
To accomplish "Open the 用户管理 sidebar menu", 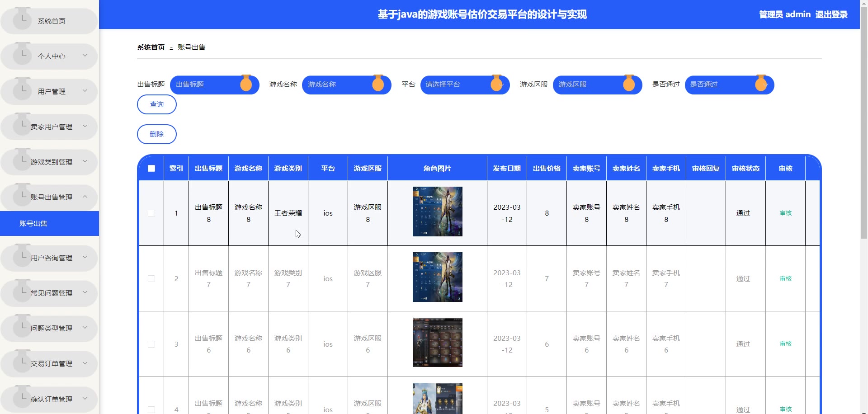I will coord(49,92).
